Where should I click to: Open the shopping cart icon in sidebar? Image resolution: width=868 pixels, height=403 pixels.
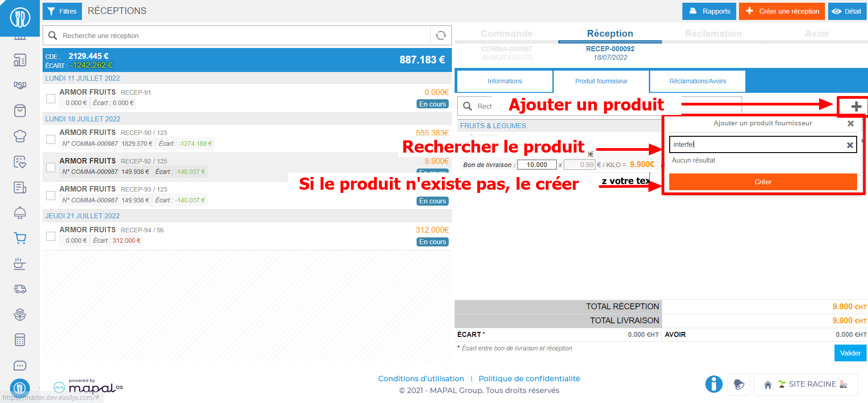pos(20,238)
